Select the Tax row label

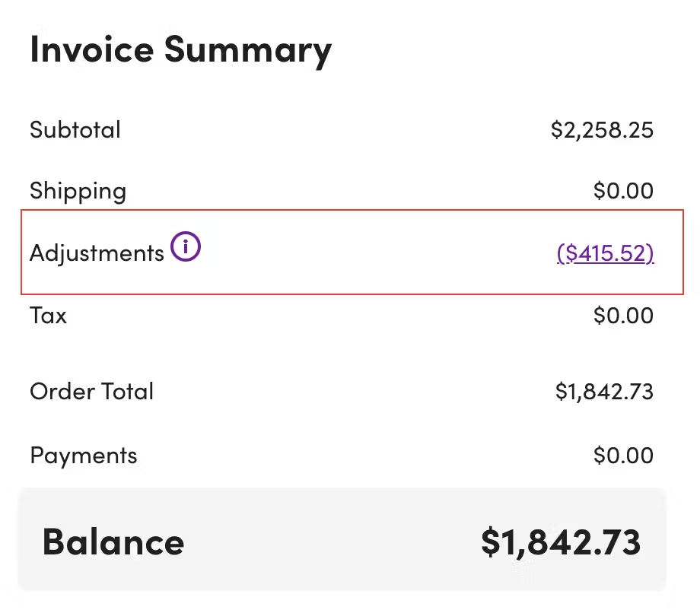pyautogui.click(x=47, y=315)
